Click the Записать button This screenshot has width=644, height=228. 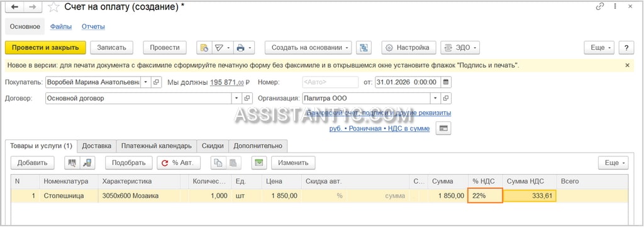click(x=111, y=48)
